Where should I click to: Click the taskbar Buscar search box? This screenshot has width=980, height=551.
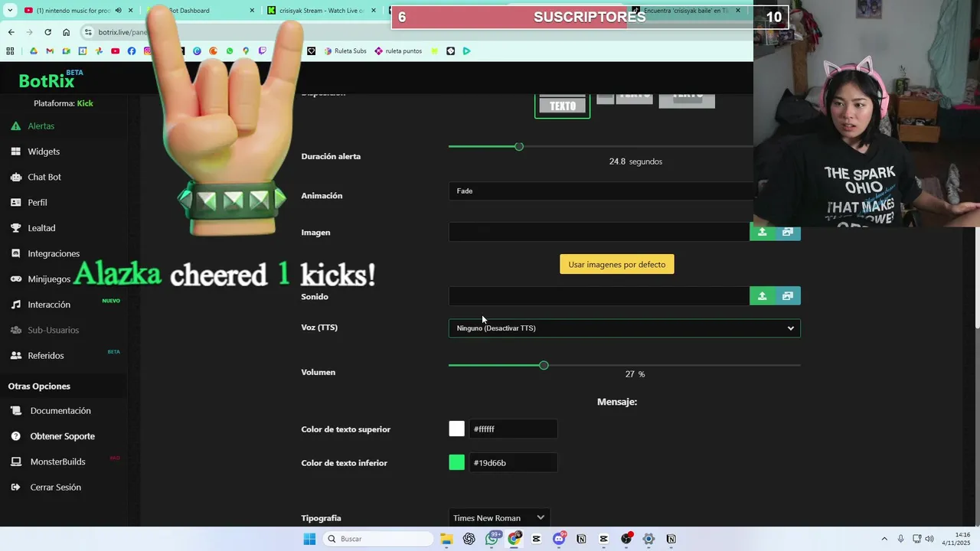(x=377, y=539)
